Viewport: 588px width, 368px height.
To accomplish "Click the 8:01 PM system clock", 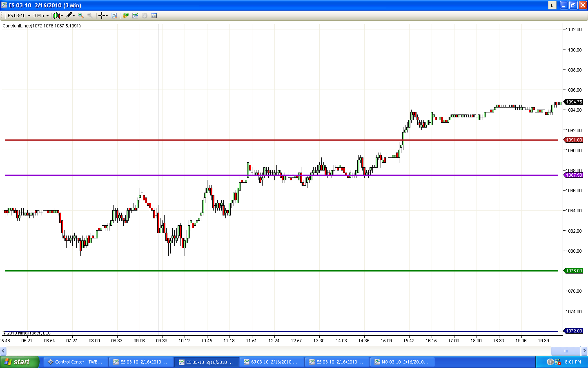I will click(x=573, y=362).
